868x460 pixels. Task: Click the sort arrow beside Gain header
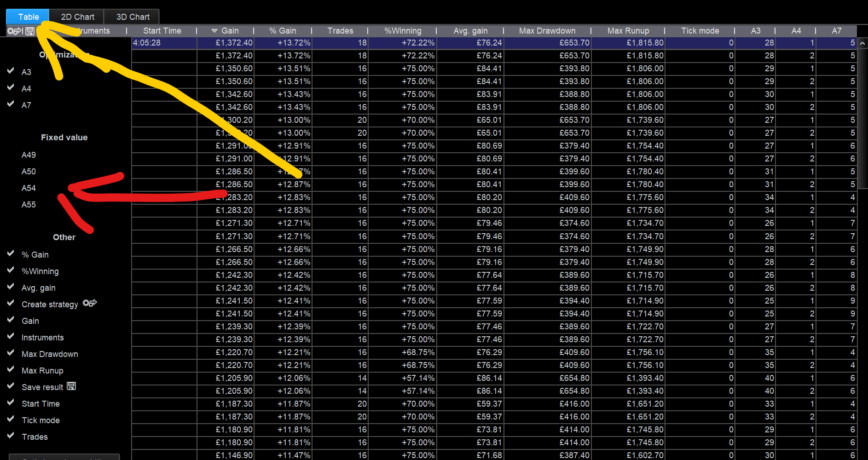214,31
